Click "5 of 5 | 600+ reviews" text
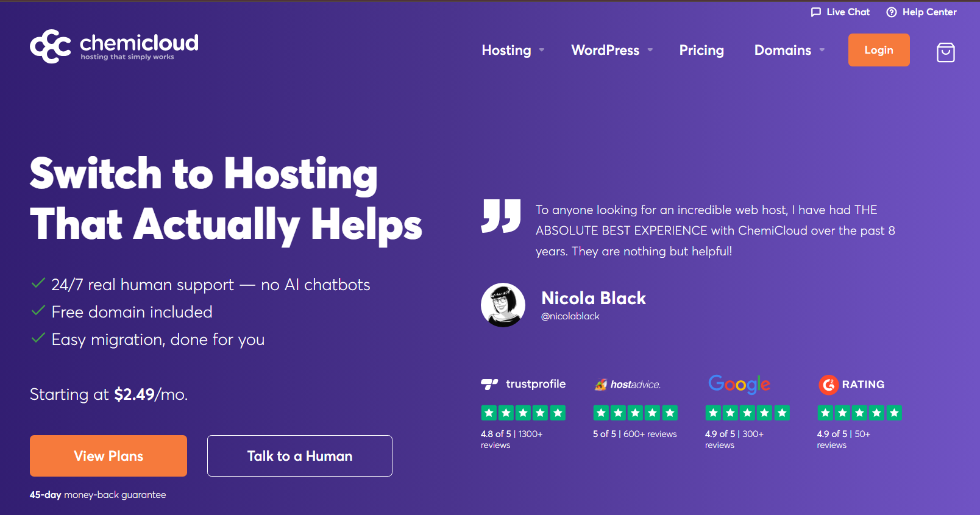 click(x=635, y=434)
